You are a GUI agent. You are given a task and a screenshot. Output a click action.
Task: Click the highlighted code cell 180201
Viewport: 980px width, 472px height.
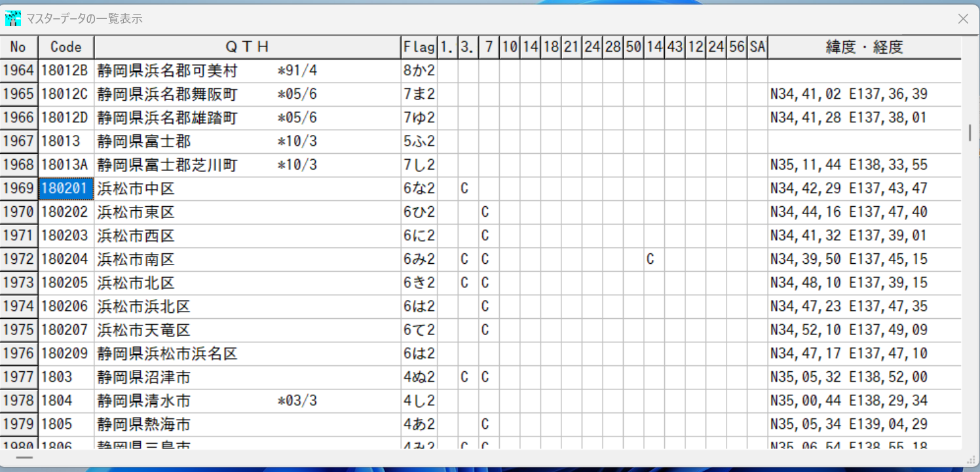tap(66, 189)
